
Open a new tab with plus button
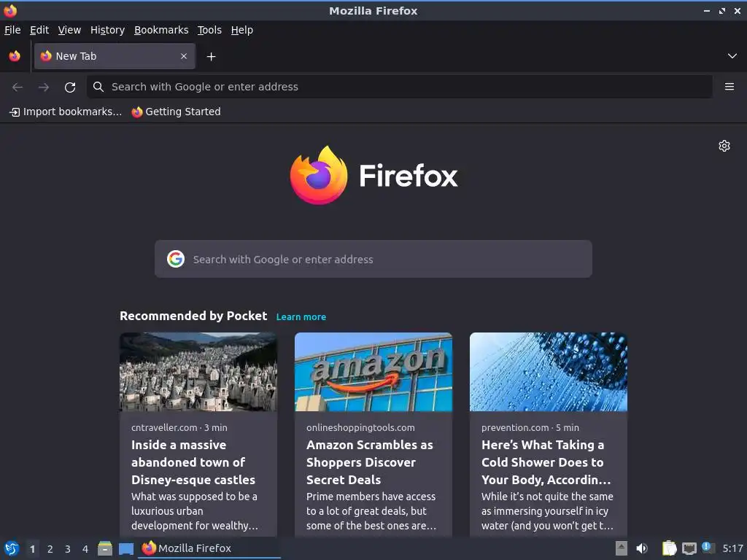pos(211,57)
